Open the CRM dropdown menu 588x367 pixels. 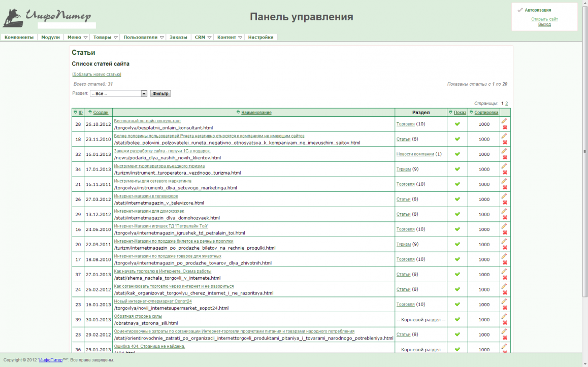(x=203, y=37)
